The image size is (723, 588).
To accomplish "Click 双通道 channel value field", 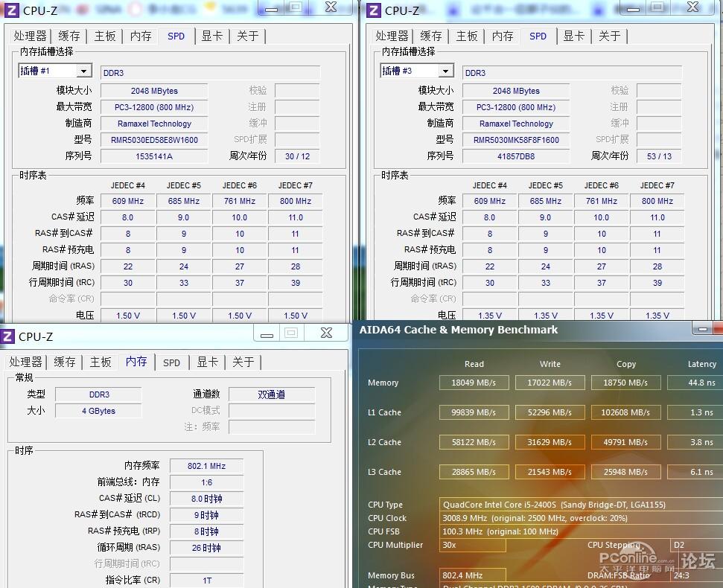I will [x=272, y=394].
